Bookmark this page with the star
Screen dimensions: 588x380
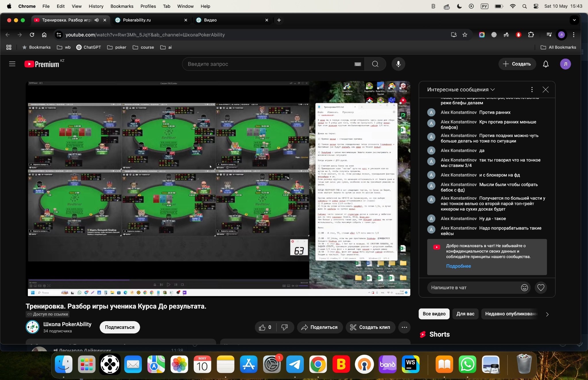click(465, 35)
